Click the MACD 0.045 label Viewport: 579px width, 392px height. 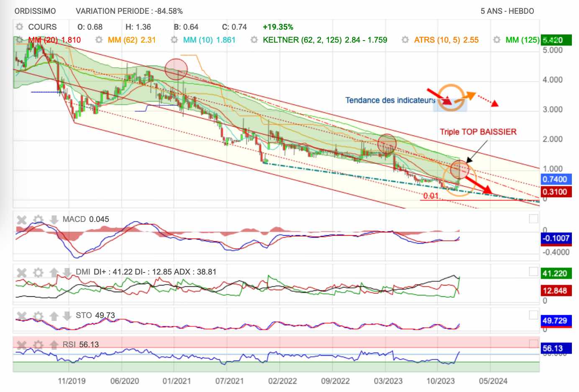point(86,219)
